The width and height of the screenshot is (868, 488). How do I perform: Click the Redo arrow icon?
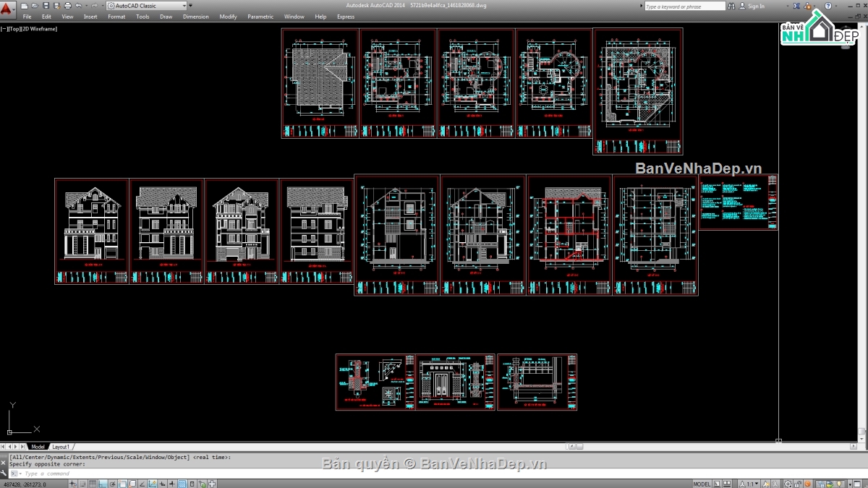94,5
